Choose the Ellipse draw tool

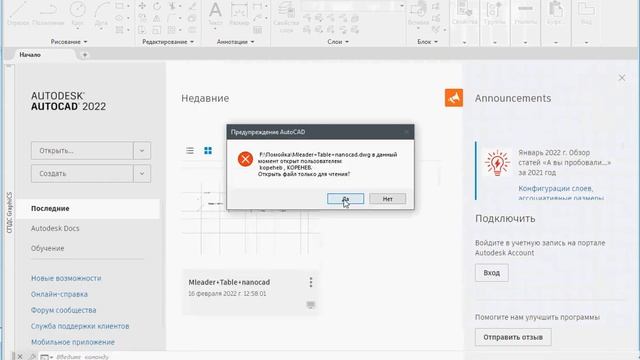coord(119,18)
